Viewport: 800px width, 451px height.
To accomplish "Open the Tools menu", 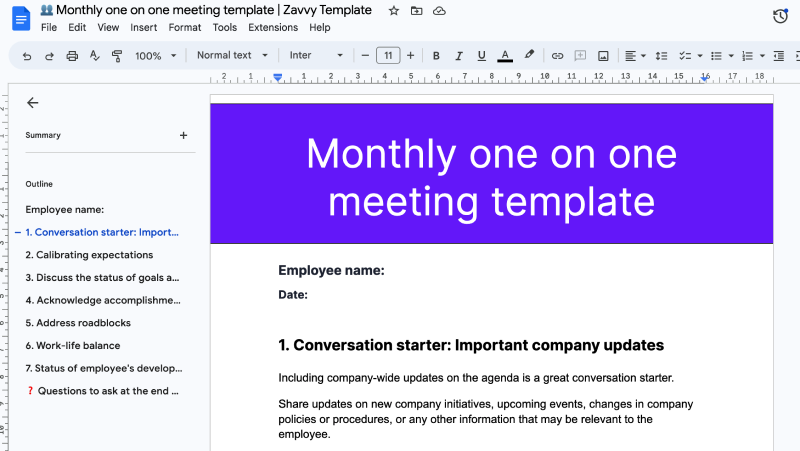I will point(224,28).
